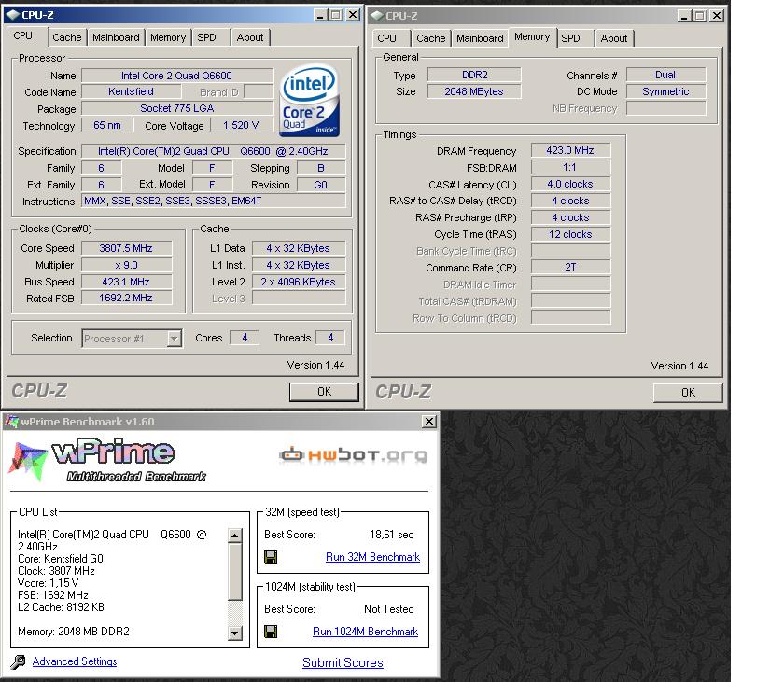This screenshot has height=682, width=784.
Task: Click Vcore: 1,15 V line in CPU List
Action: pyautogui.click(x=49, y=583)
